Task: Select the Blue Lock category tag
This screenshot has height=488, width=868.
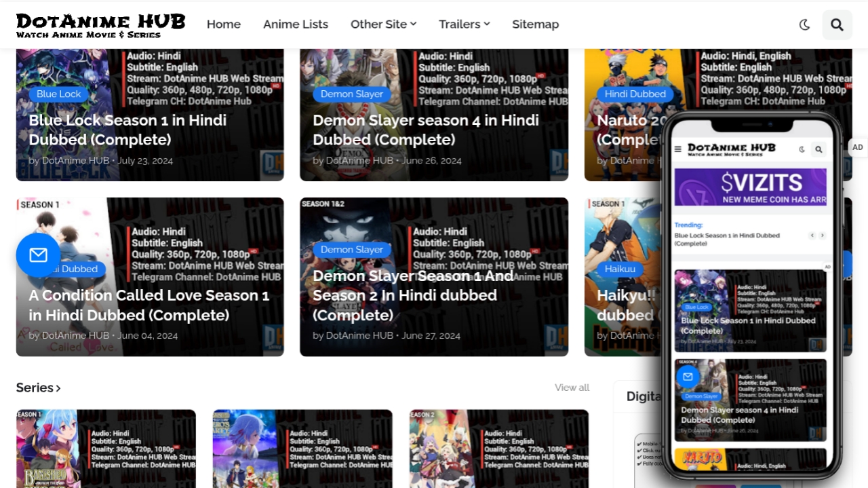Action: (58, 94)
